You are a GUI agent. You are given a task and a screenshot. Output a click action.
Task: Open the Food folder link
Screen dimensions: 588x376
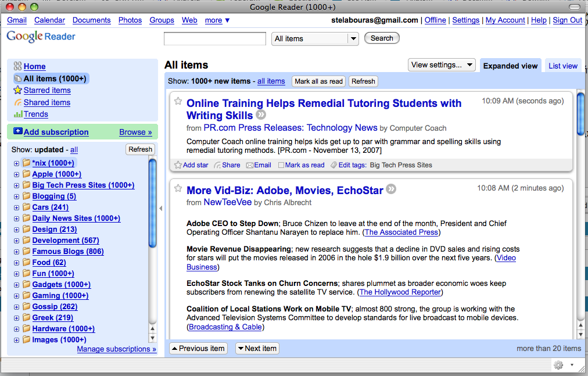tap(49, 263)
